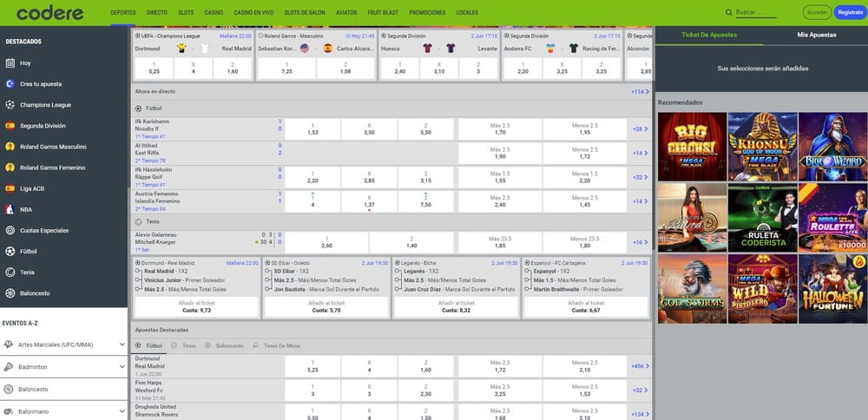Select the Ticket De Apuestas tab

click(x=709, y=35)
